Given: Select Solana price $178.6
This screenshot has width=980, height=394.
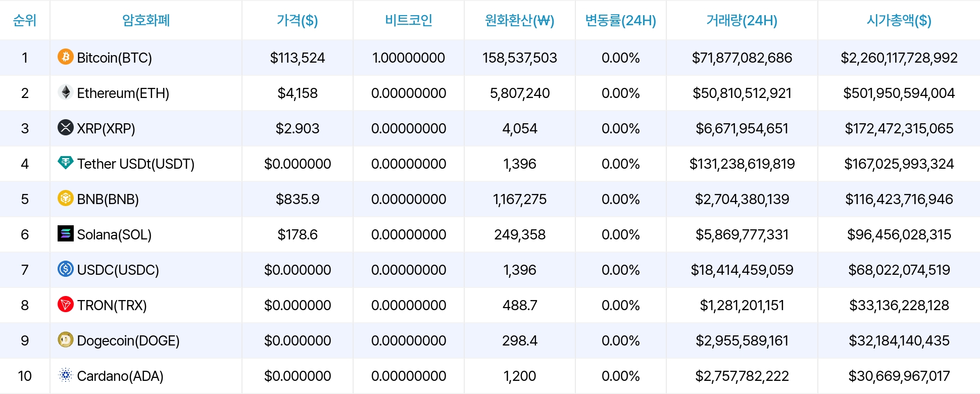Looking at the screenshot, I should (x=298, y=234).
